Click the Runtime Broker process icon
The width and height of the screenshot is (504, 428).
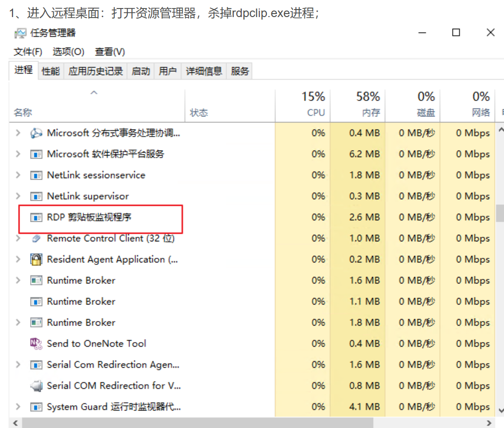pos(36,280)
